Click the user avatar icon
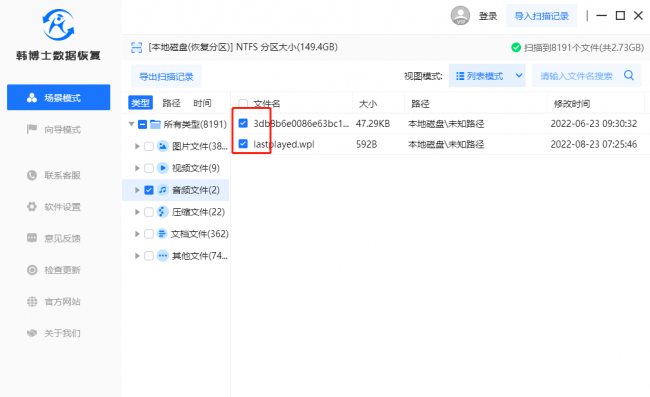Viewport: 650px width, 397px height. (460, 16)
